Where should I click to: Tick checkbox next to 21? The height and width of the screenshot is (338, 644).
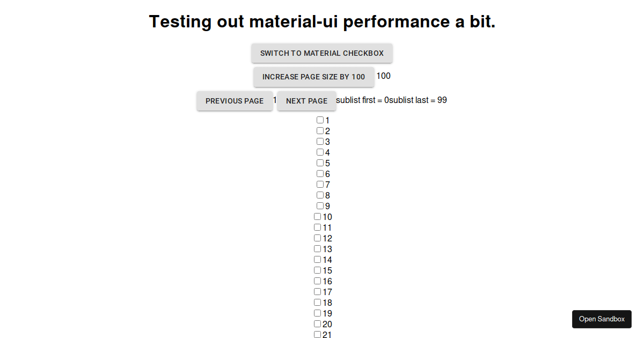(317, 334)
